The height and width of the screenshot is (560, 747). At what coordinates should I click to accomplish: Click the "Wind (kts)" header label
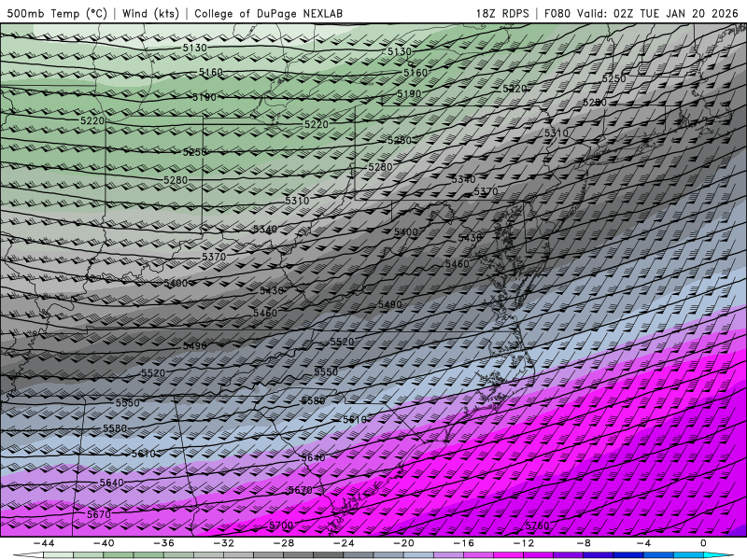150,13
